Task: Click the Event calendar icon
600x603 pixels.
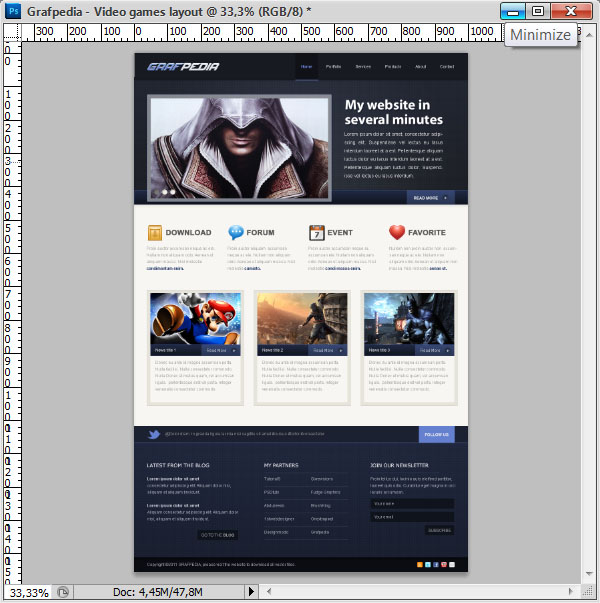Action: click(317, 233)
